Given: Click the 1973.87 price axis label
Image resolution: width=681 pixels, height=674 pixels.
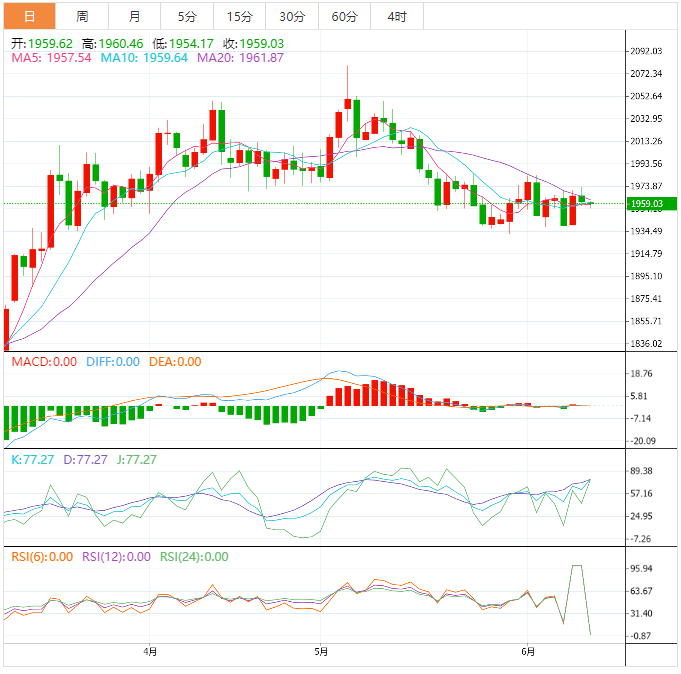Looking at the screenshot, I should click(x=646, y=186).
